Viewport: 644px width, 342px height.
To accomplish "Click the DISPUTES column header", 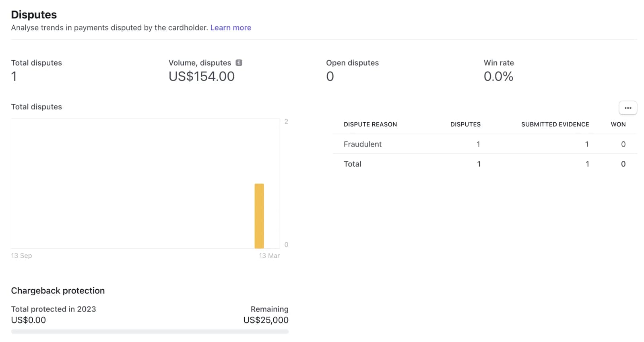I will (x=465, y=124).
